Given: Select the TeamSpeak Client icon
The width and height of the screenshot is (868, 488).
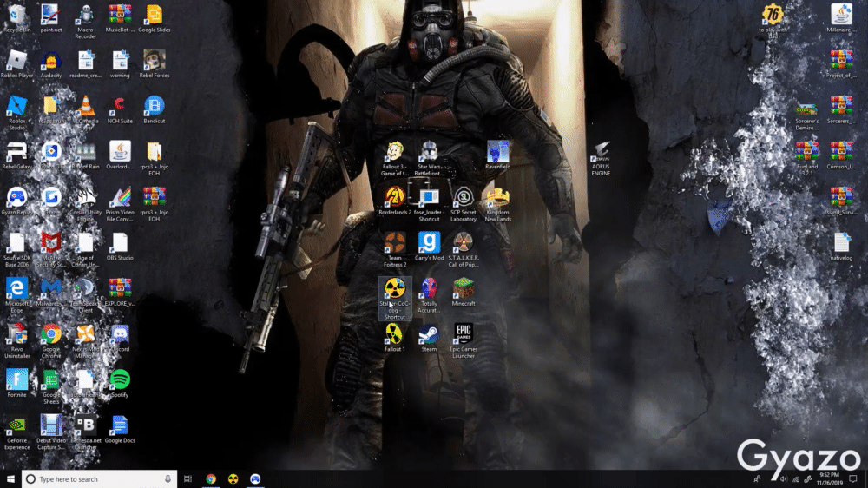Looking at the screenshot, I should tap(85, 296).
